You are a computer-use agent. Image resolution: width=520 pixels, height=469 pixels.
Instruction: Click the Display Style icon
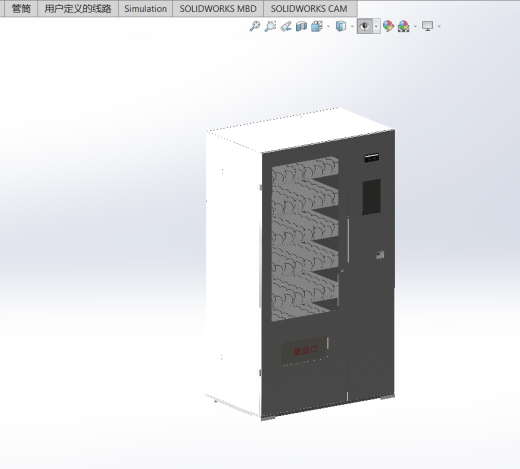tap(341, 26)
